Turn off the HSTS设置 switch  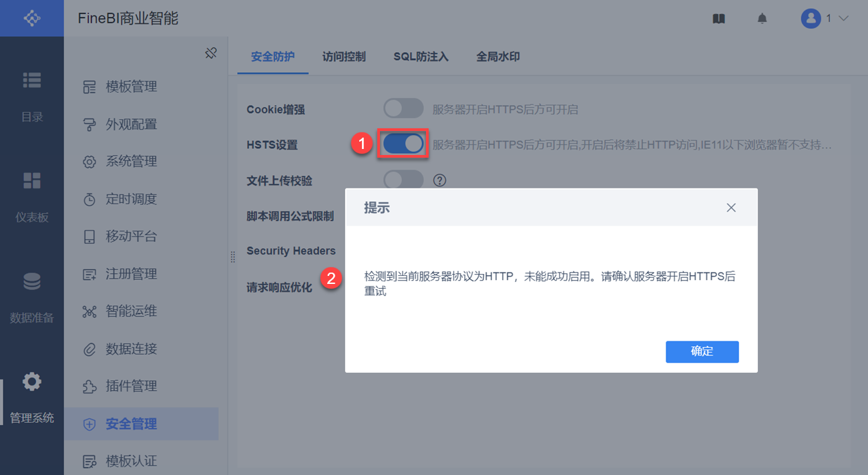click(403, 144)
